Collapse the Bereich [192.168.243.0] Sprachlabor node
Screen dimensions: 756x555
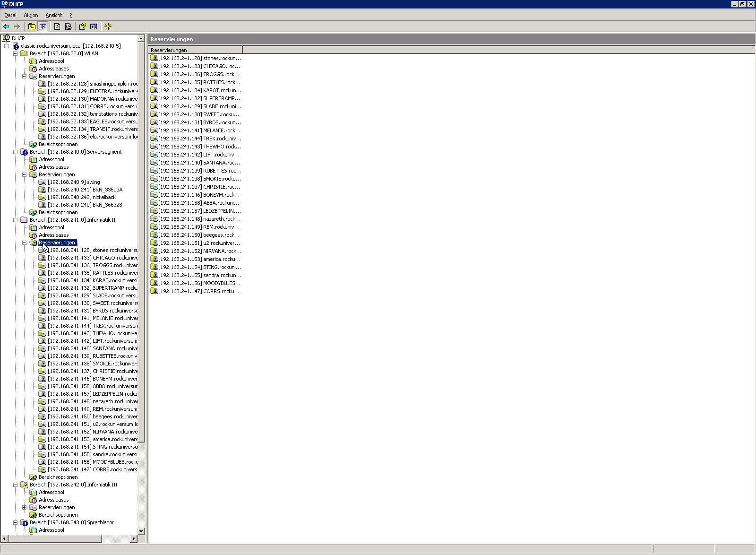tap(15, 522)
